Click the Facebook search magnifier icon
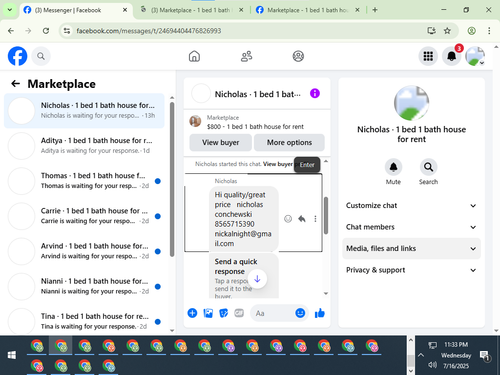The image size is (500, 375). 41,56
